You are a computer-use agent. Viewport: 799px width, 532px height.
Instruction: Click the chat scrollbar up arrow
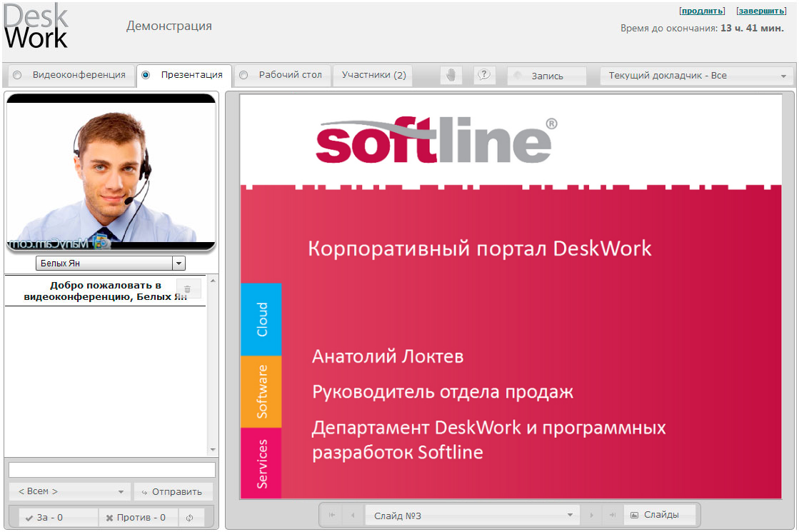coord(213,280)
